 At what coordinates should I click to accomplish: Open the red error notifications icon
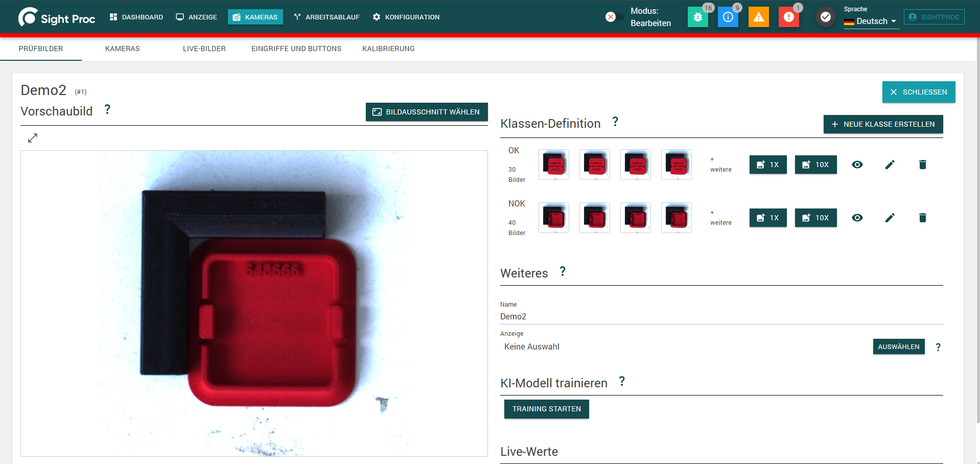[789, 17]
